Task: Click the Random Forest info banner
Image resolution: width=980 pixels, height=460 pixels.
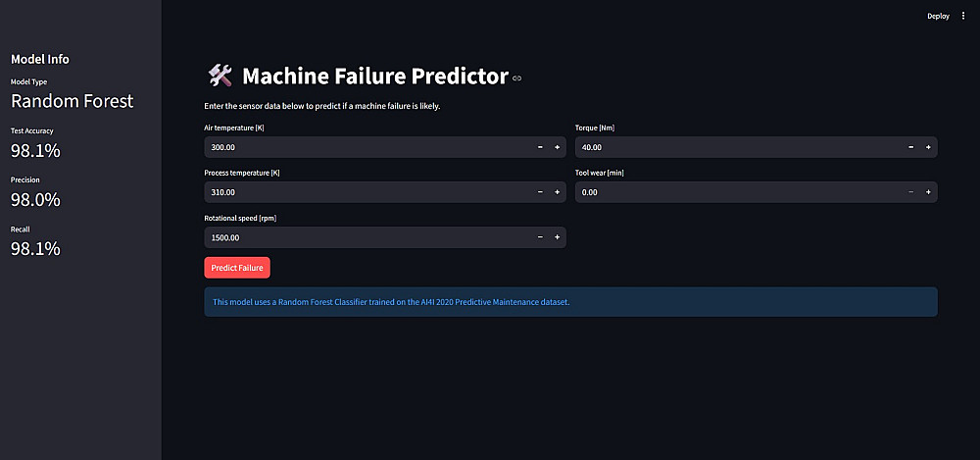Action: (x=570, y=302)
